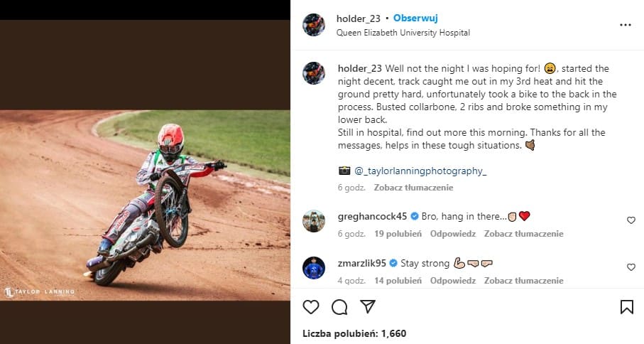Image resolution: width=644 pixels, height=344 pixels.
Task: Share post via paper plane icon
Action: (367, 307)
